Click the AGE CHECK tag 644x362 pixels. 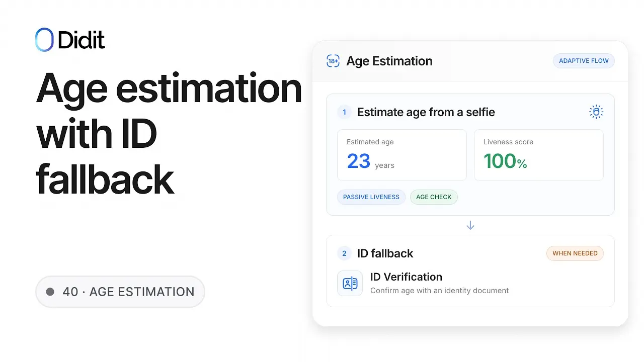point(434,197)
